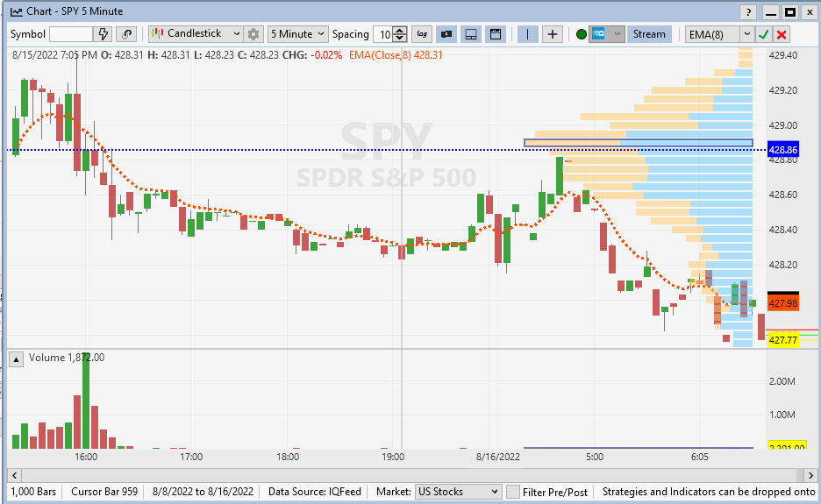821x504 pixels.
Task: Click the EMA(Close,8) 428.31 indicator label
Action: pos(396,55)
